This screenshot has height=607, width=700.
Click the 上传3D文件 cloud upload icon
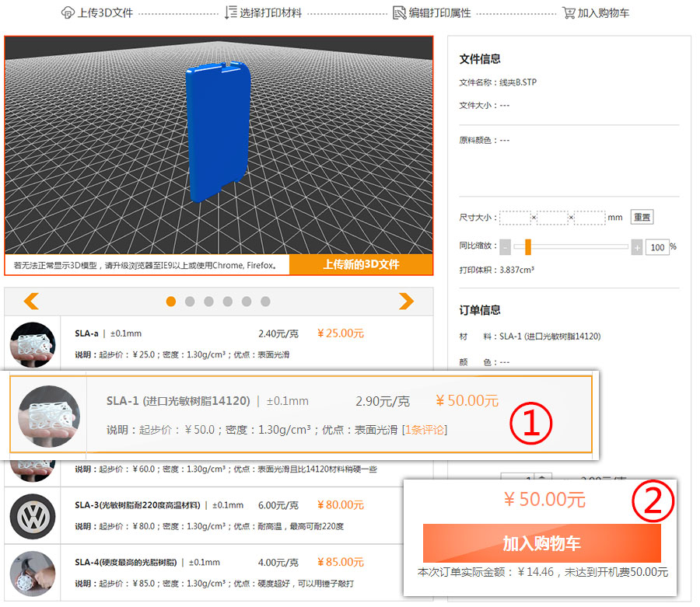[x=68, y=13]
